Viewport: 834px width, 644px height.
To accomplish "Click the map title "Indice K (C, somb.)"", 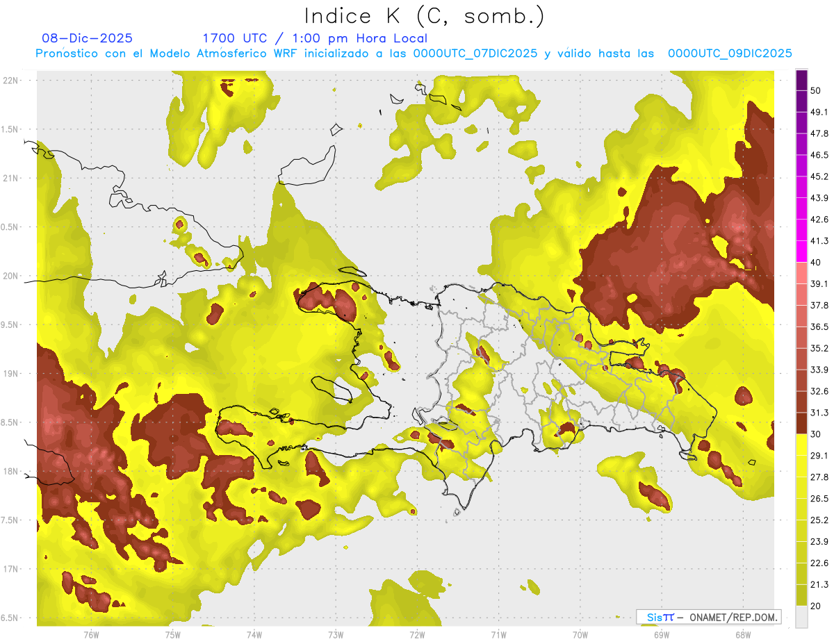I will [425, 16].
